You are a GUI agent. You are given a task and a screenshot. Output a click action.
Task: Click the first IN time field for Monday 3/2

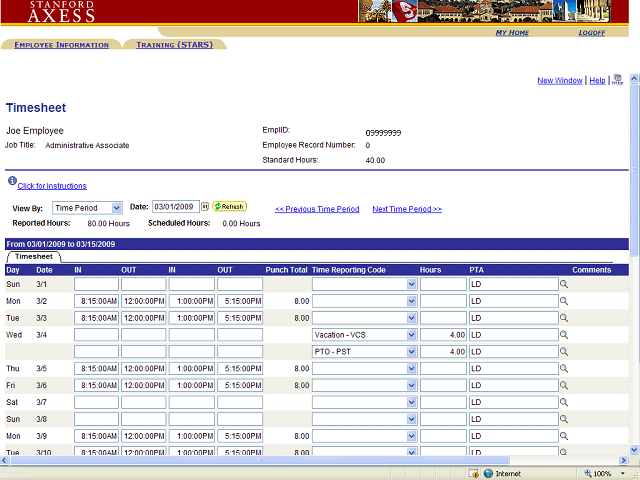tap(96, 301)
